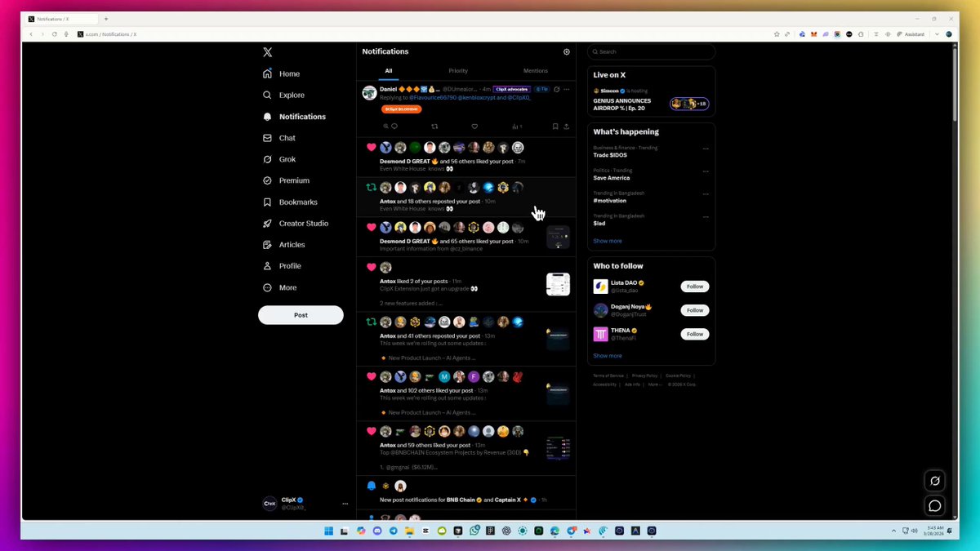The height and width of the screenshot is (551, 980).
Task: Open options for #motivation trend
Action: (x=706, y=194)
